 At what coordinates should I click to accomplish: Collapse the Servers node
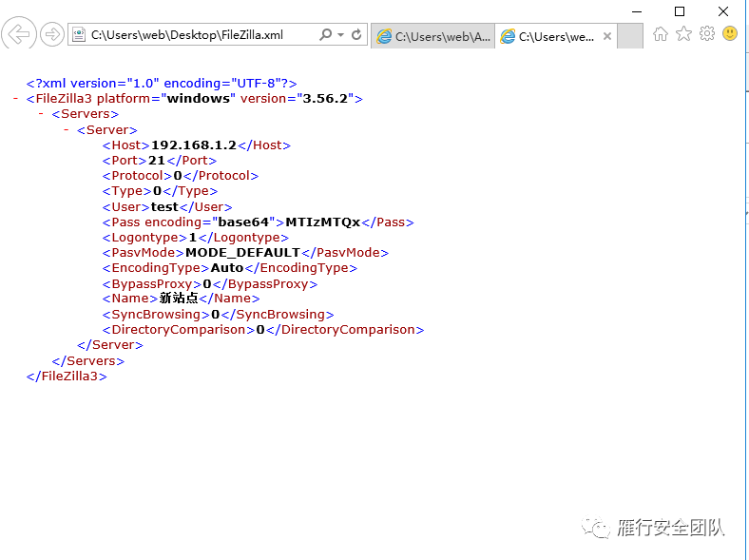click(41, 113)
